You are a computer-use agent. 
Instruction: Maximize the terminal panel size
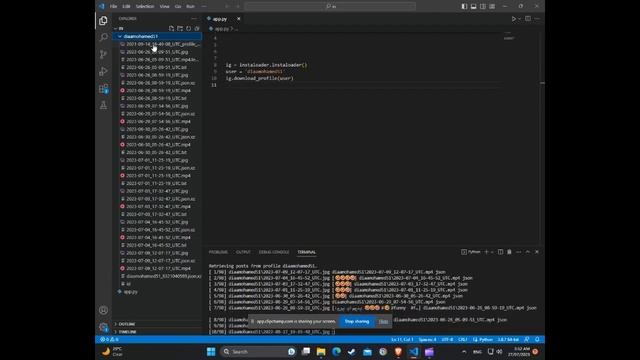click(528, 252)
